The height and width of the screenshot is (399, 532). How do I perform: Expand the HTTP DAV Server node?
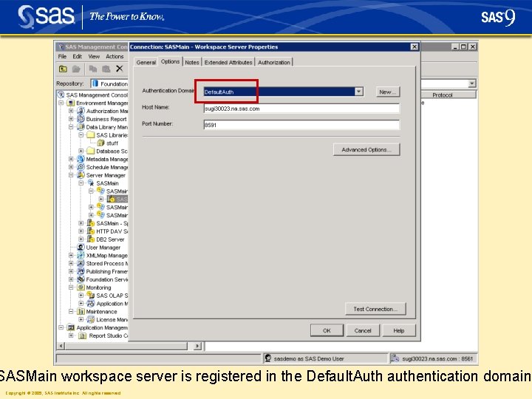click(x=81, y=231)
